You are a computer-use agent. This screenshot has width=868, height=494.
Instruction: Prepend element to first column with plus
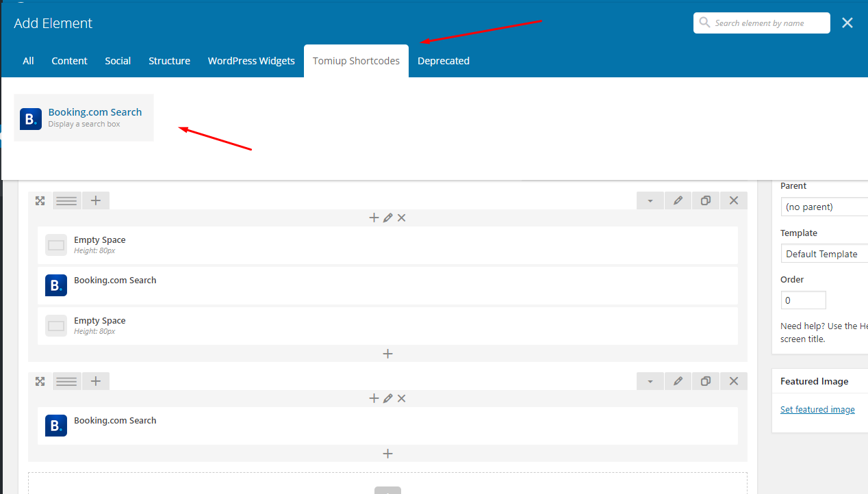[374, 218]
